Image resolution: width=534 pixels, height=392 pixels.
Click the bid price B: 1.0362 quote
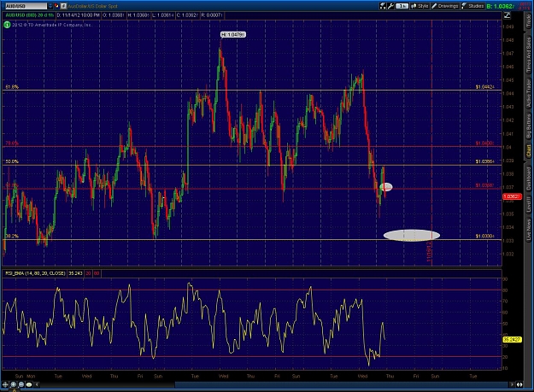501,6
